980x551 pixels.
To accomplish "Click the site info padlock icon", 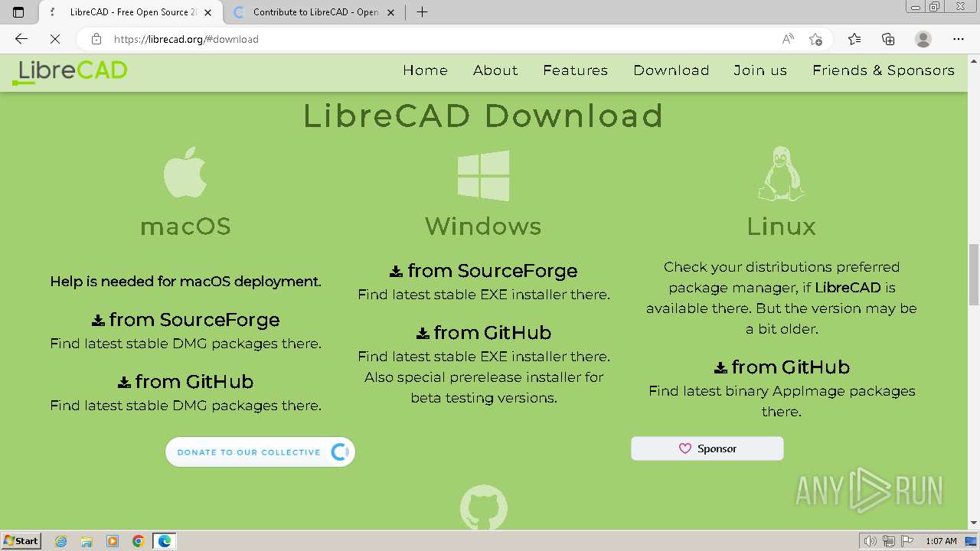I will (96, 39).
